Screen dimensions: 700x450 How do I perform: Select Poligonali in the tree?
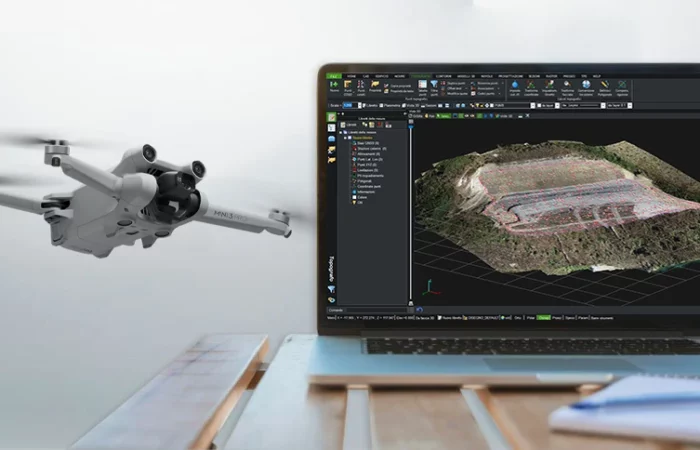click(x=364, y=181)
